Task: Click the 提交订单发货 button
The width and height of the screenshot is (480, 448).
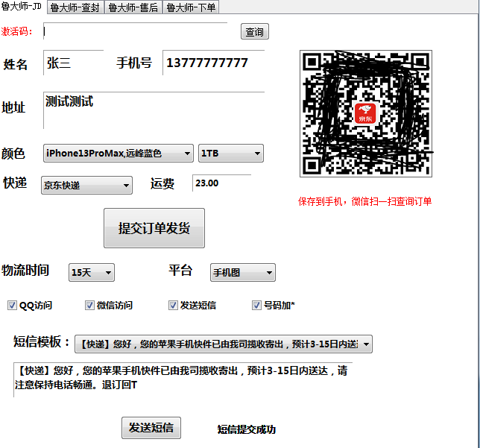Action: point(154,228)
